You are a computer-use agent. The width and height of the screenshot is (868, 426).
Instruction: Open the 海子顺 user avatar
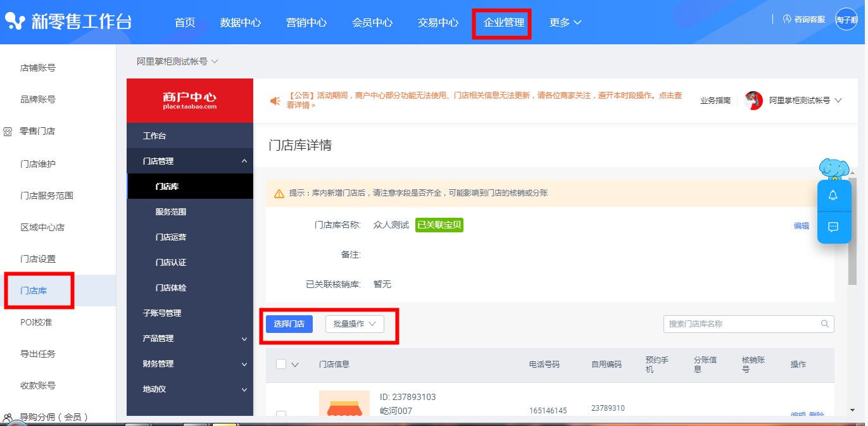tap(846, 20)
